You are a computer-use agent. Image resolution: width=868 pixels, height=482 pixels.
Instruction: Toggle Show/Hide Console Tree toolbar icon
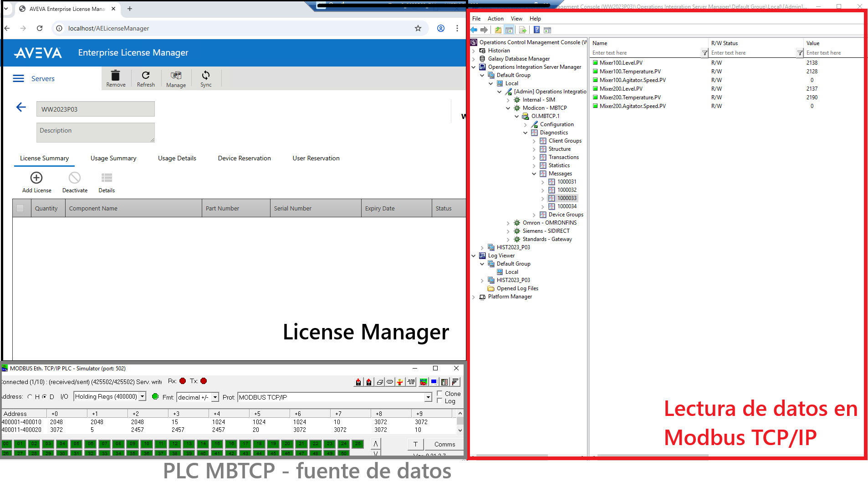click(x=509, y=30)
